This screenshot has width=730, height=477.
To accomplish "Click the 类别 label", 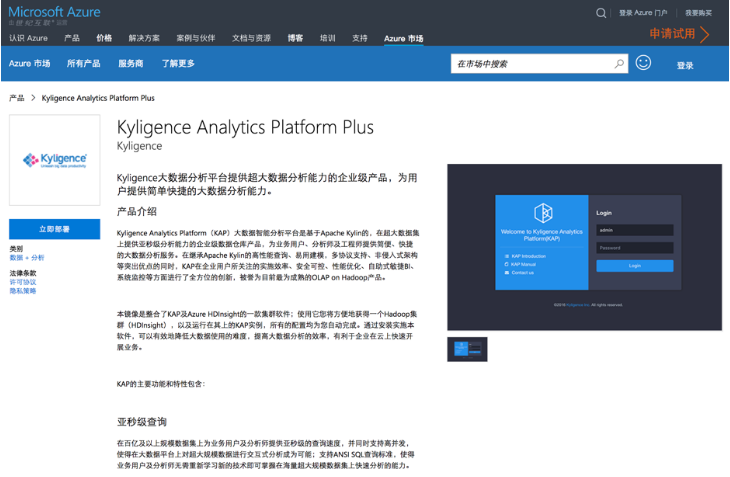I will coord(16,249).
